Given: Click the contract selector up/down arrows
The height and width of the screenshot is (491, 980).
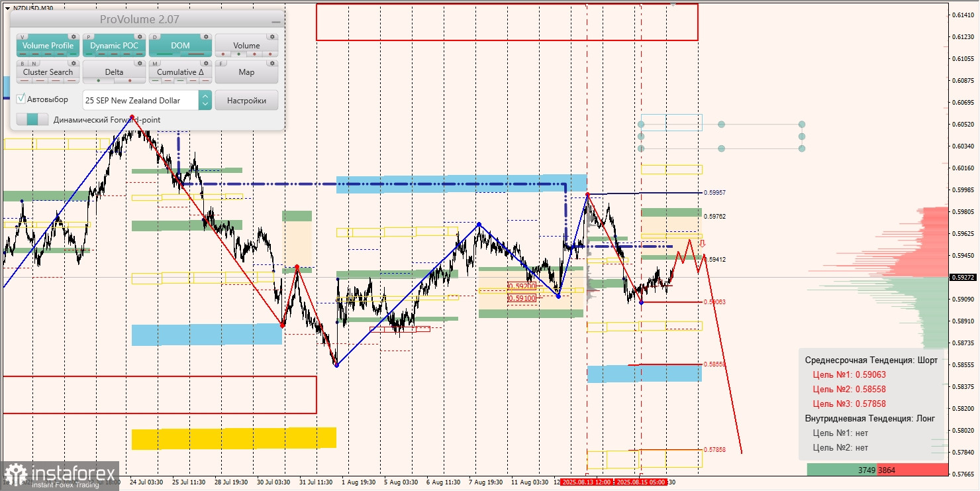Looking at the screenshot, I should click(x=205, y=100).
